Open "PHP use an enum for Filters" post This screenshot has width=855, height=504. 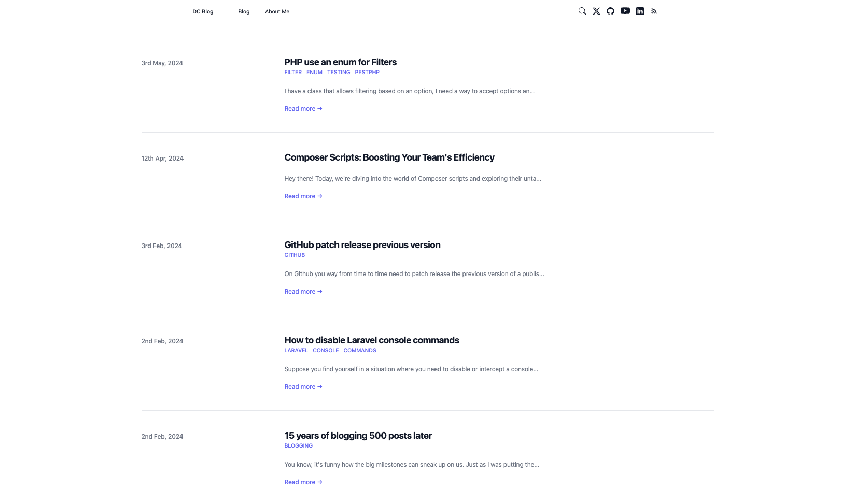tap(340, 62)
